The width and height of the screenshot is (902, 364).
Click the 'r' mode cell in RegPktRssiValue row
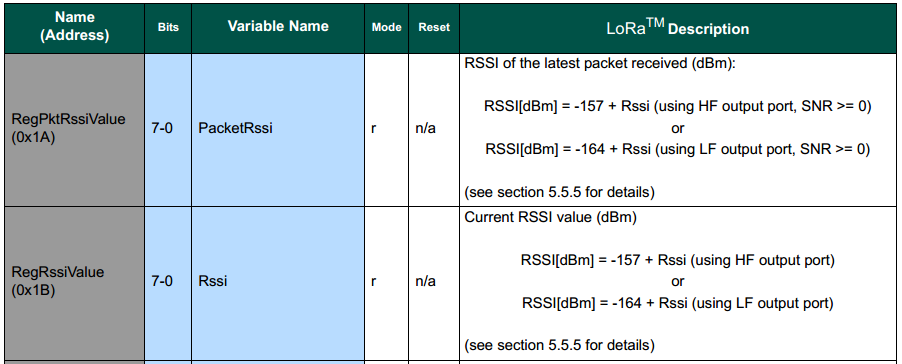(x=387, y=129)
